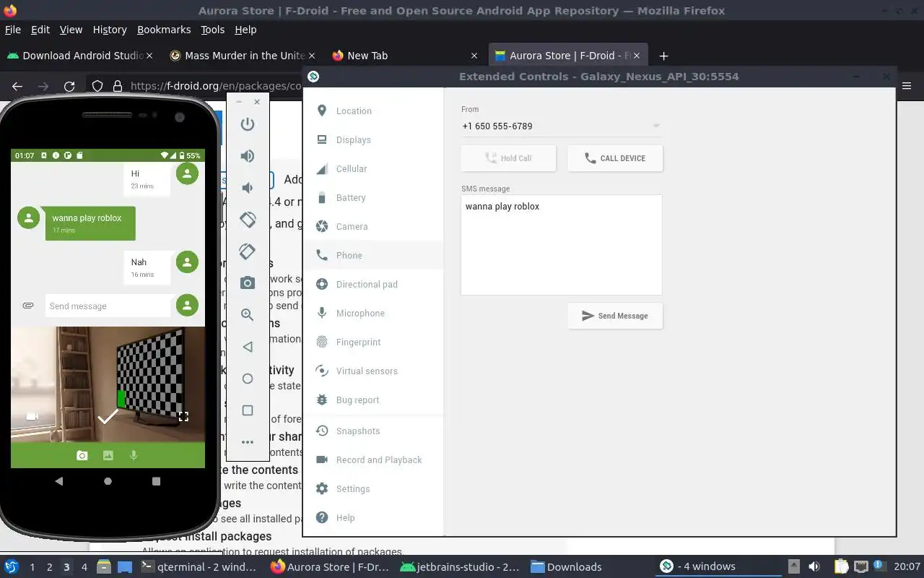
Task: Open Cellular settings in Extended Controls
Action: 373,168
